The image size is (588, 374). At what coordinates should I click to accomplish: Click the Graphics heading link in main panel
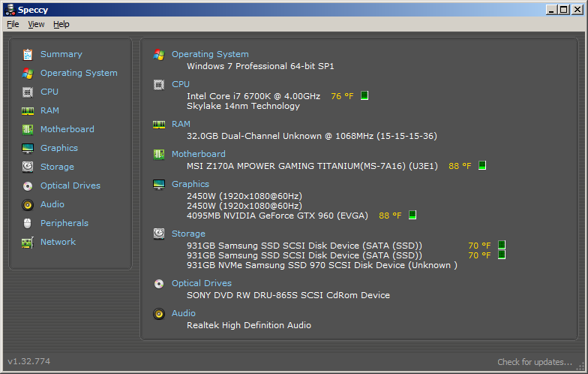click(x=190, y=184)
